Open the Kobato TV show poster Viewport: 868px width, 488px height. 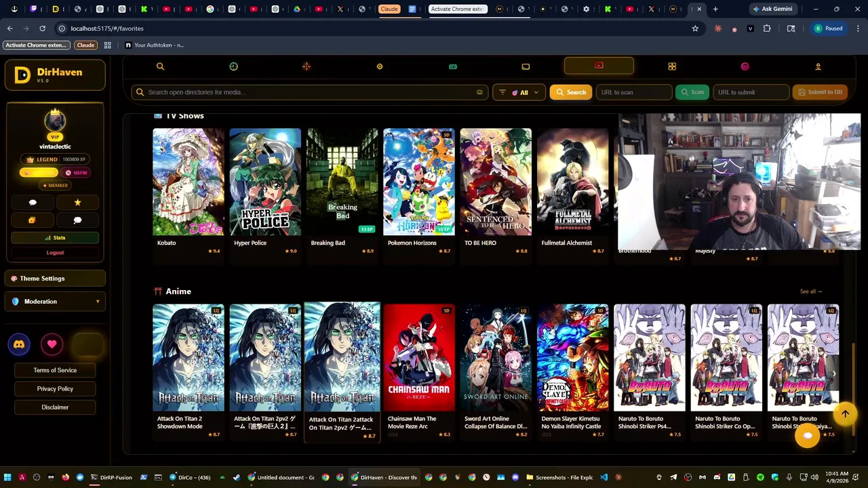click(189, 182)
